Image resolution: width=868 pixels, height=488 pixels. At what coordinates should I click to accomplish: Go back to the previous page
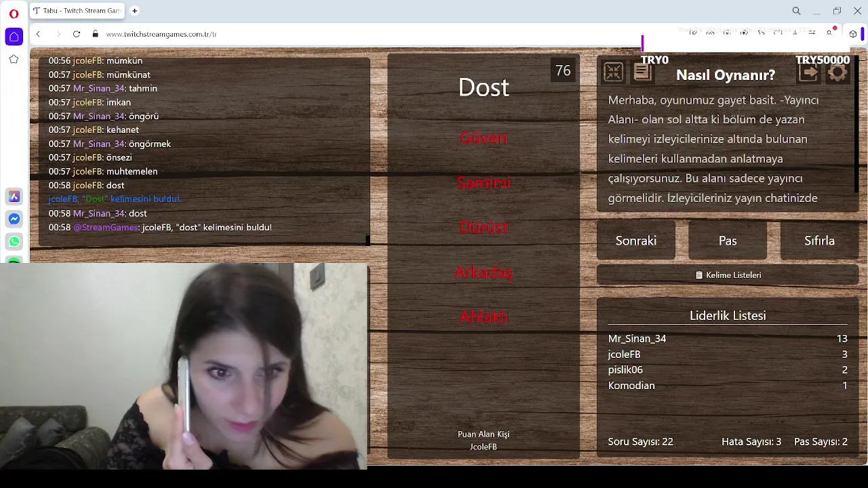pos(38,34)
